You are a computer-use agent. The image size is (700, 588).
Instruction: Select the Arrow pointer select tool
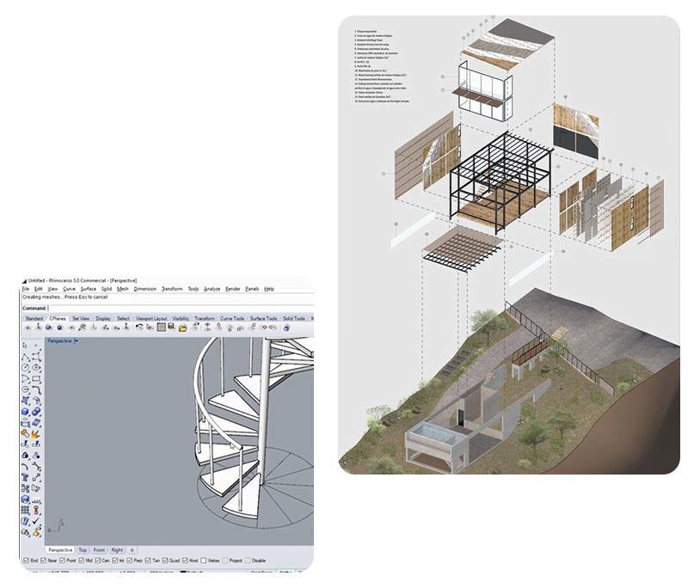(26, 343)
